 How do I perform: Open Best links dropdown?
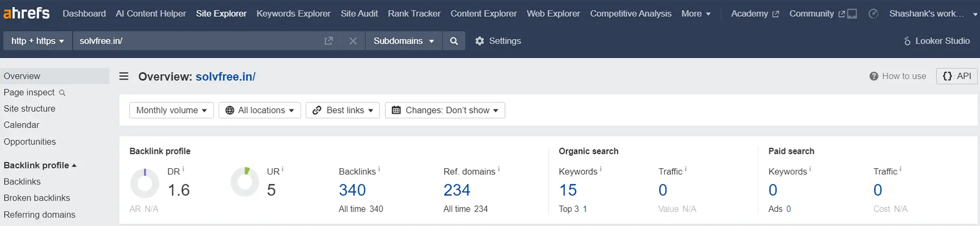(343, 110)
